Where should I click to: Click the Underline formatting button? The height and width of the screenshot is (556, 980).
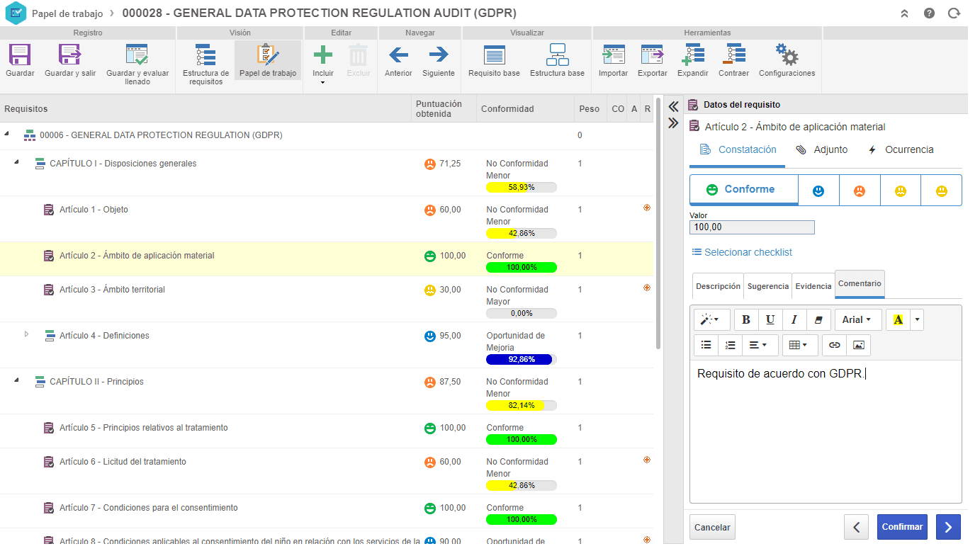click(770, 320)
